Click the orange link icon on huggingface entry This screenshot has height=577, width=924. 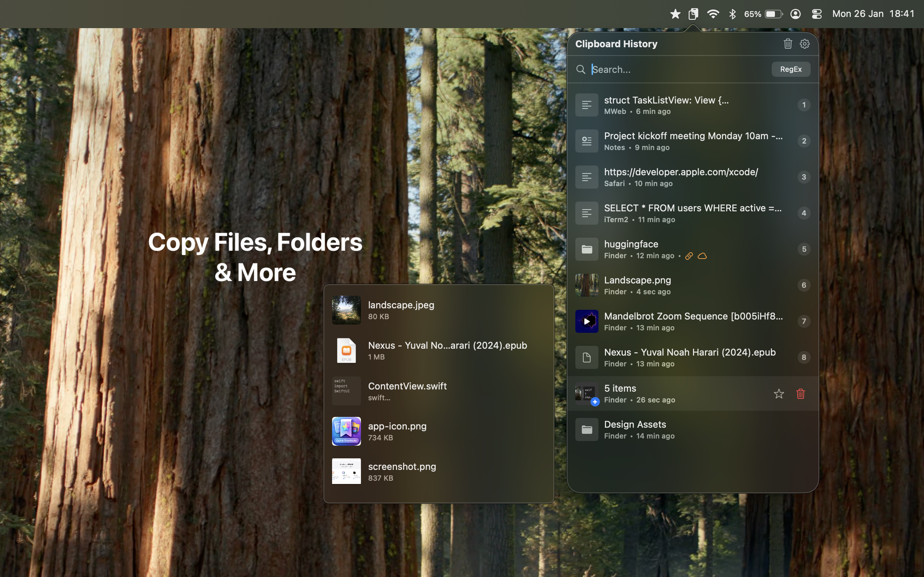coord(689,256)
